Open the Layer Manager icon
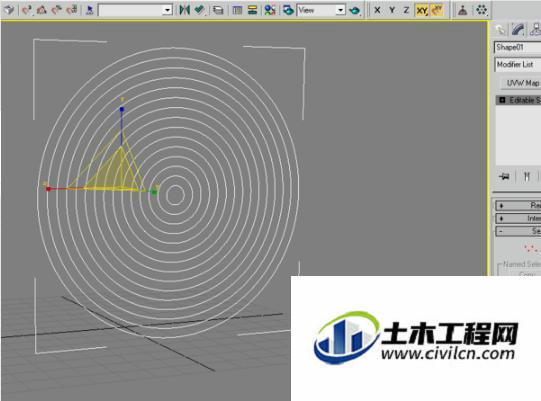Screen dimensions: 541x401 point(218,10)
